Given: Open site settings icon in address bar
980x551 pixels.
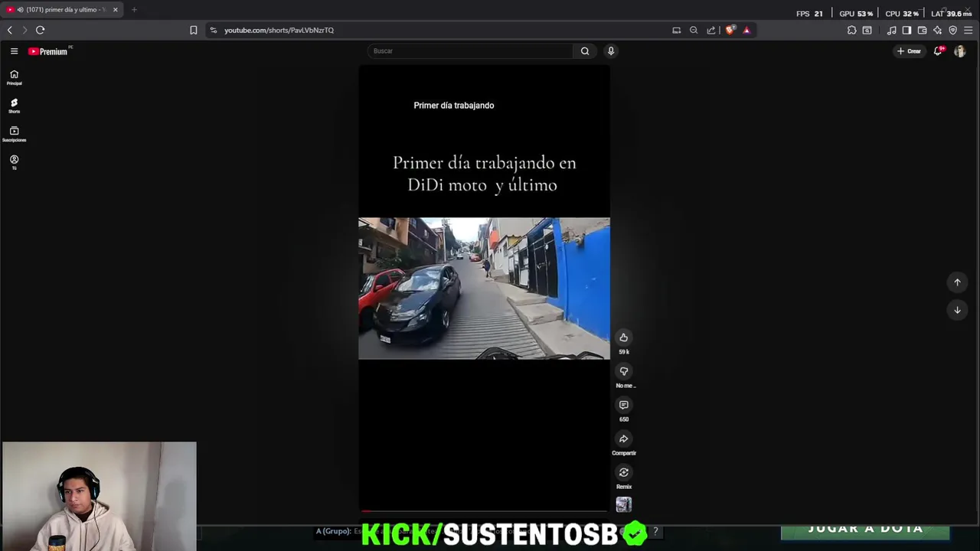Looking at the screenshot, I should coord(214,31).
